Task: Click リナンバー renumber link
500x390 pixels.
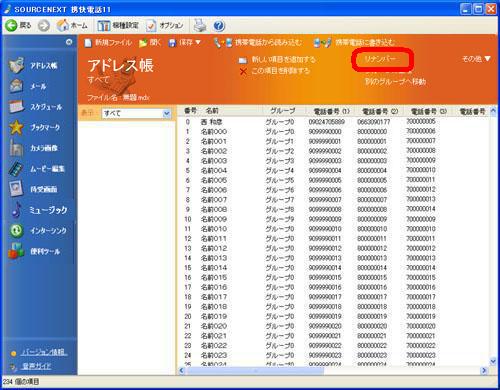Action: (x=380, y=59)
